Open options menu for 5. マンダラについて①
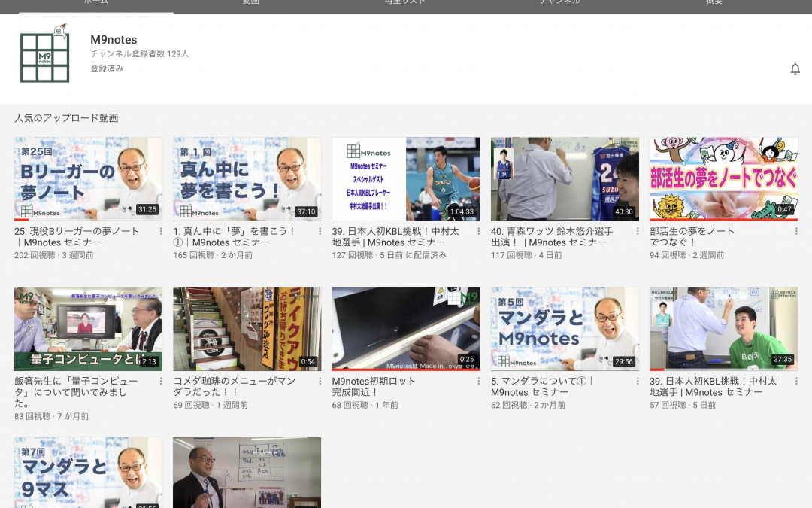Screen dimensions: 812x508 (638, 381)
